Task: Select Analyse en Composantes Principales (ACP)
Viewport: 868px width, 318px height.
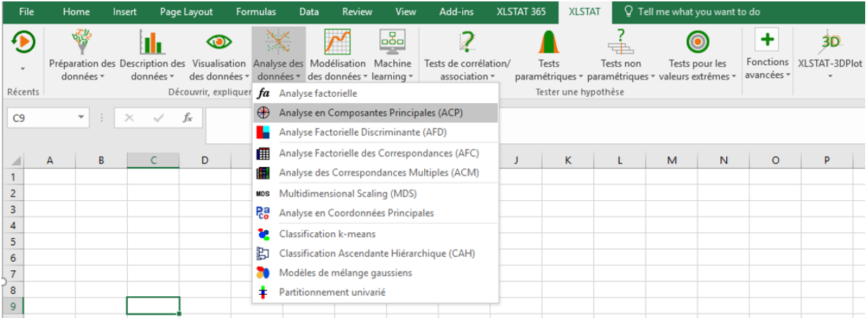Action: (371, 112)
